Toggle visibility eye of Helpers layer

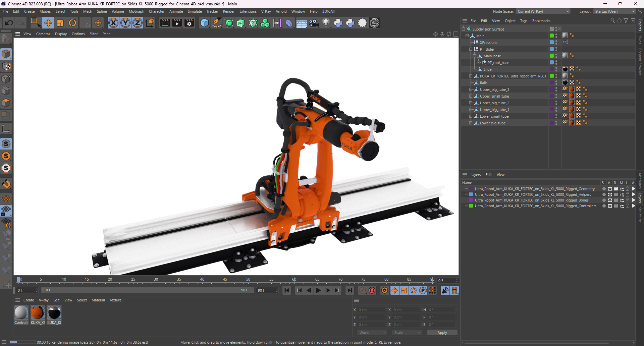coord(610,194)
